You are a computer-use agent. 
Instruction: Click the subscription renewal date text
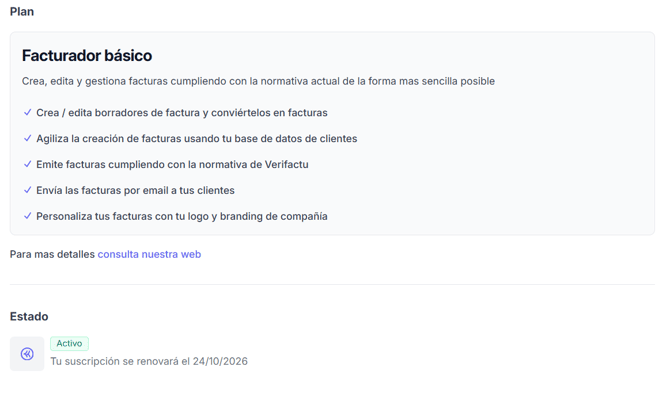click(149, 361)
